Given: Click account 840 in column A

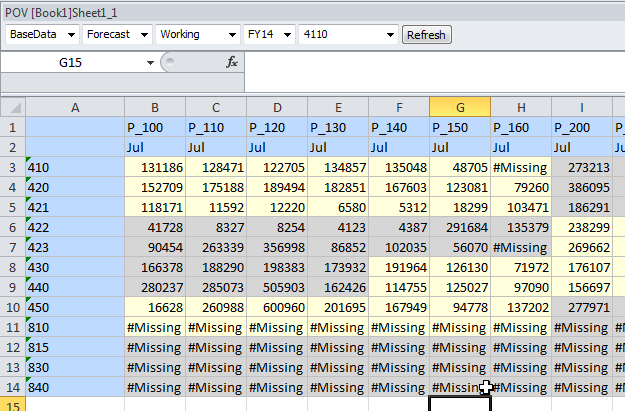Looking at the screenshot, I should (x=75, y=387).
